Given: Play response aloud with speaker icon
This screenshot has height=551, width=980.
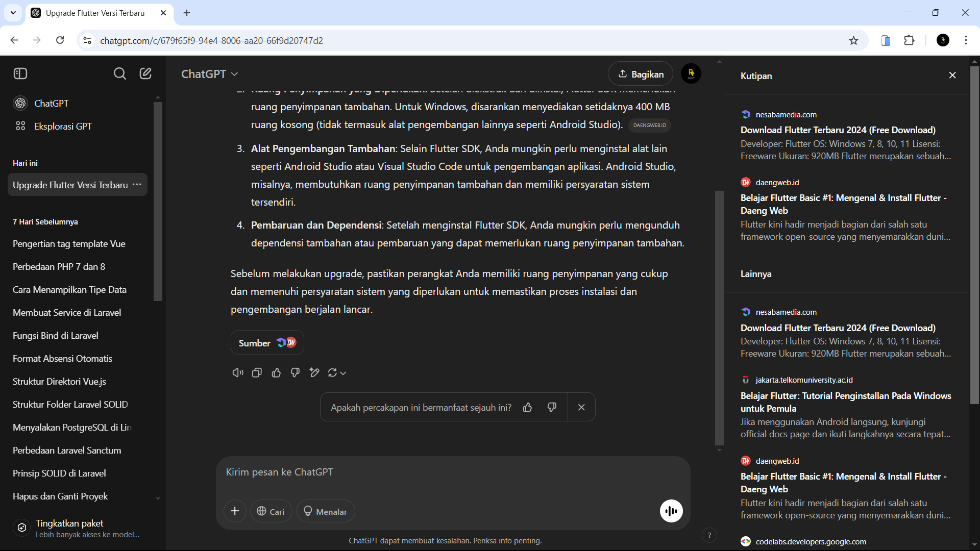Looking at the screenshot, I should [238, 373].
